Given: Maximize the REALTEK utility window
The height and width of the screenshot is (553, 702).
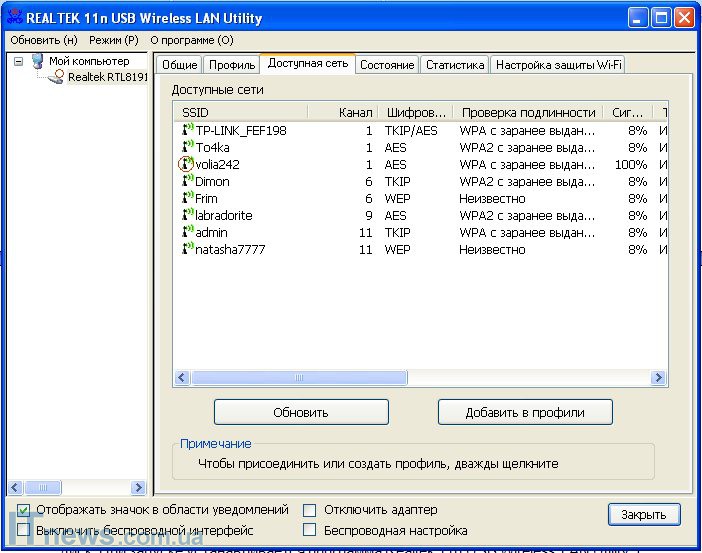Looking at the screenshot, I should (x=661, y=18).
